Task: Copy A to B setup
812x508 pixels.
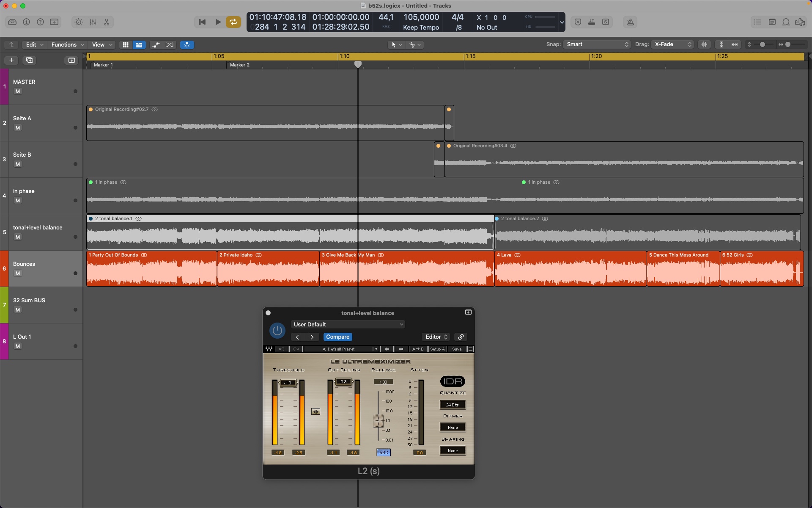Action: point(417,349)
